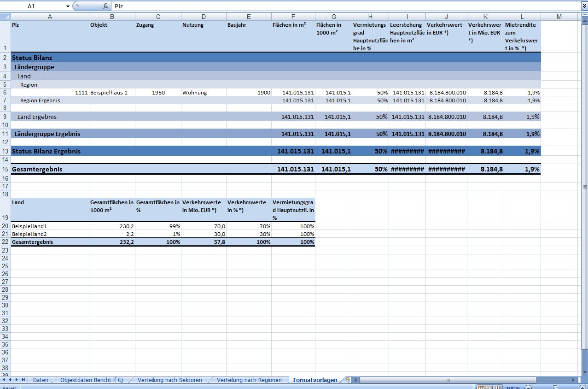Select the Beispielland1 cell
This screenshot has width=588, height=389.
pyautogui.click(x=50, y=226)
